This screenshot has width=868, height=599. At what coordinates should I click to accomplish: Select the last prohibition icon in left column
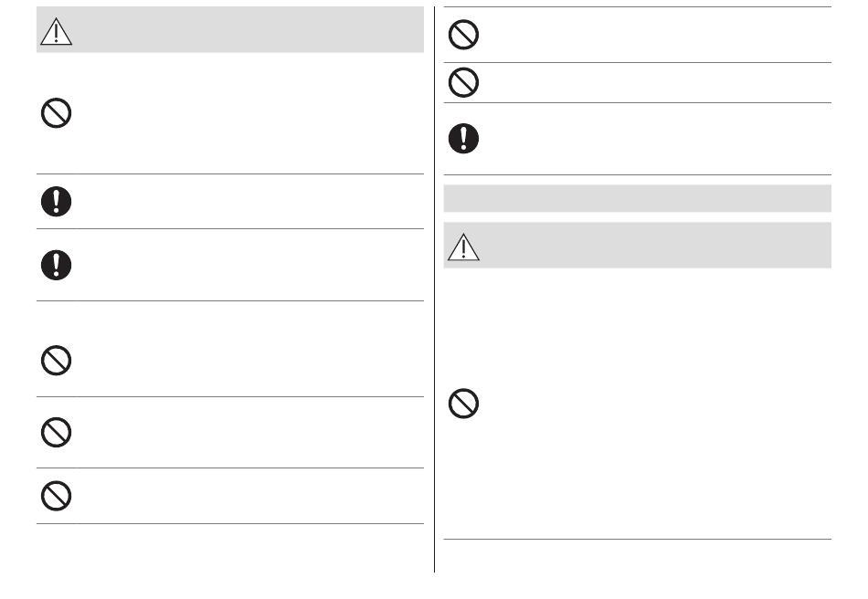pos(57,496)
